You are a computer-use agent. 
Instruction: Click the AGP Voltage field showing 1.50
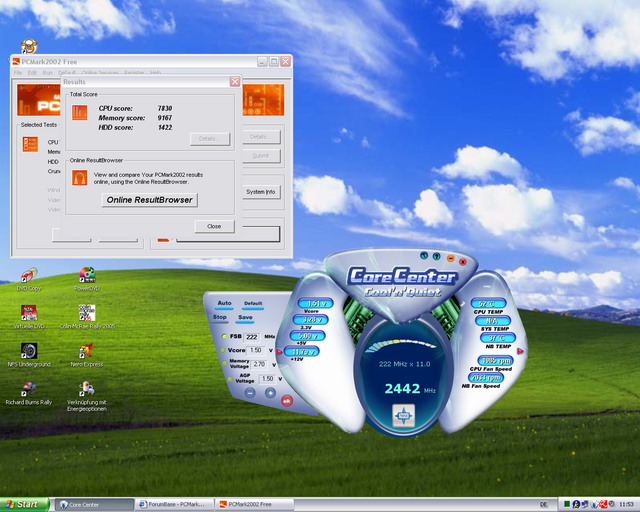pyautogui.click(x=268, y=379)
